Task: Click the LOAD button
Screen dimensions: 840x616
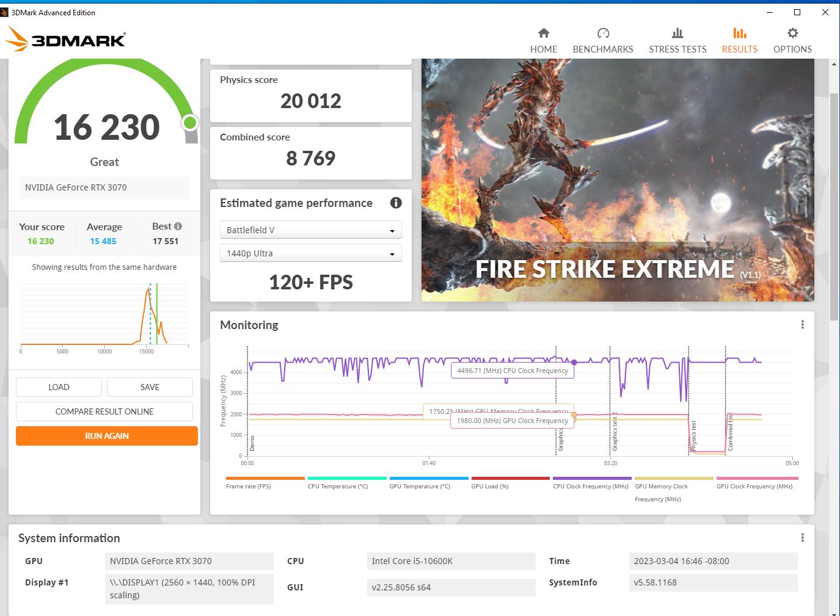Action: (59, 387)
